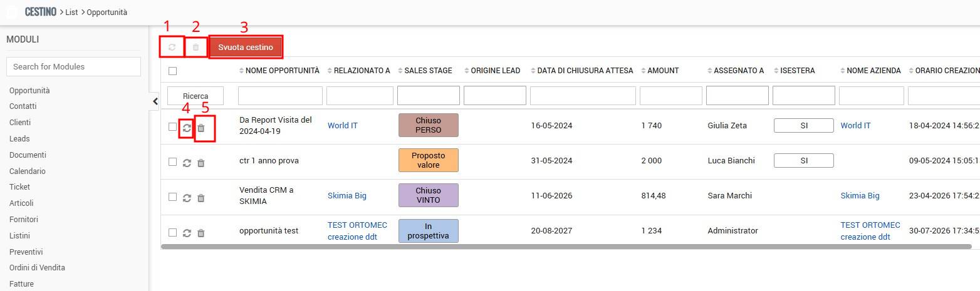The image size is (980, 291).
Task: Click the amount 814,48
Action: point(654,196)
